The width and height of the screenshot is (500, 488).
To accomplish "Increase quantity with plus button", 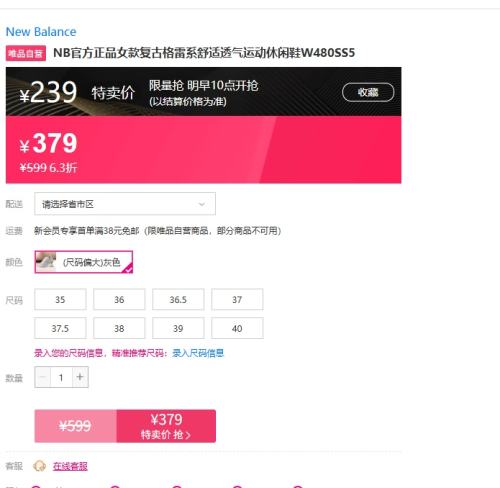I will (80, 377).
